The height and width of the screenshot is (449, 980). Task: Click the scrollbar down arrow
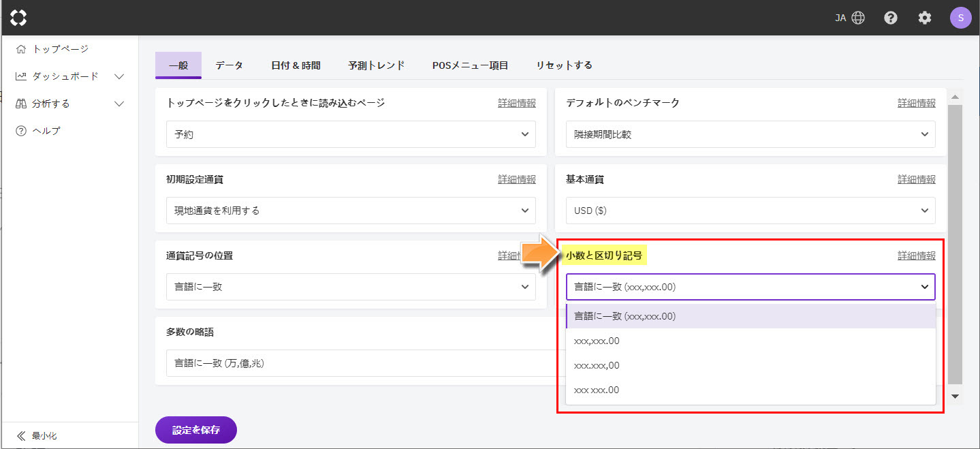tap(955, 396)
